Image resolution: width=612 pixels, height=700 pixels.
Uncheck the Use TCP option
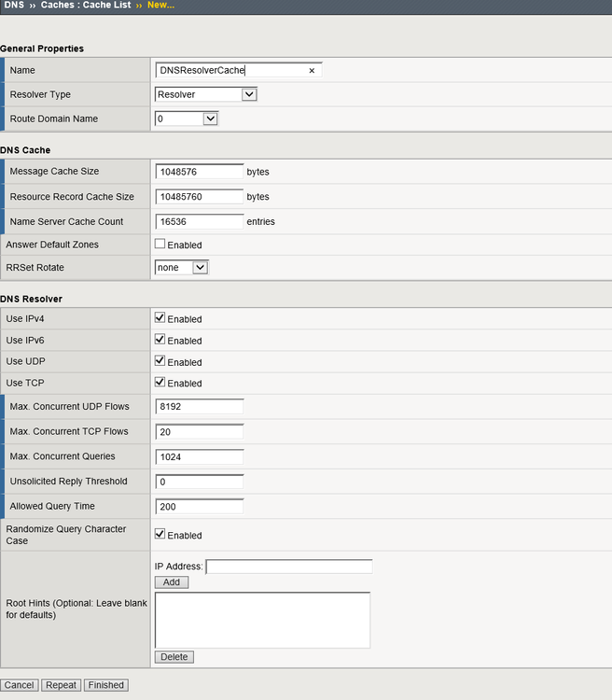tap(160, 383)
